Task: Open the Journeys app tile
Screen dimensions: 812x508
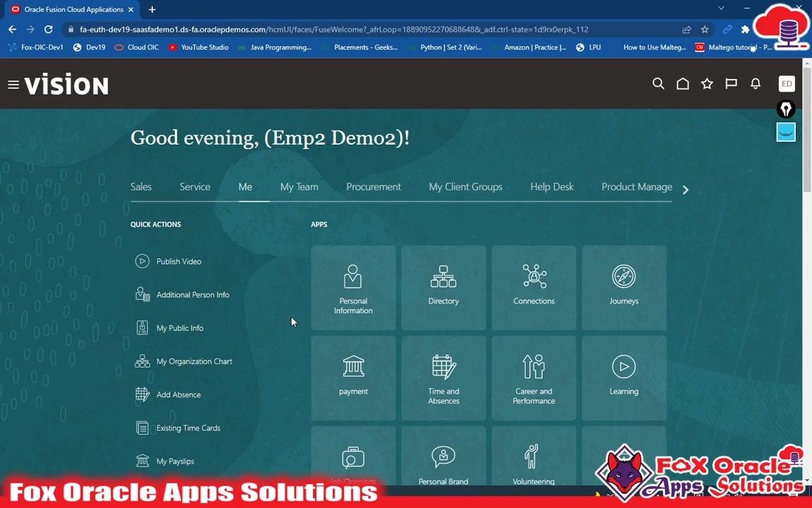Action: [x=624, y=288]
